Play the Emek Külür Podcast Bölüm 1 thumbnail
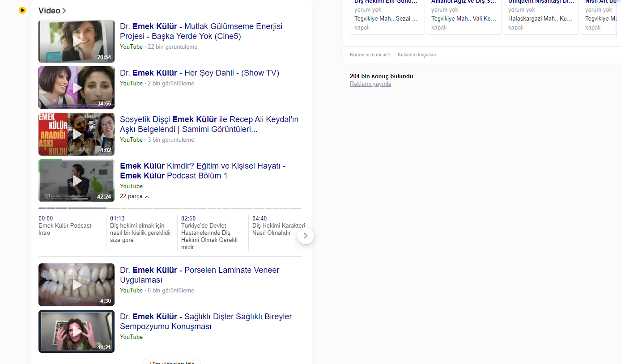The width and height of the screenshot is (621, 364). [77, 181]
